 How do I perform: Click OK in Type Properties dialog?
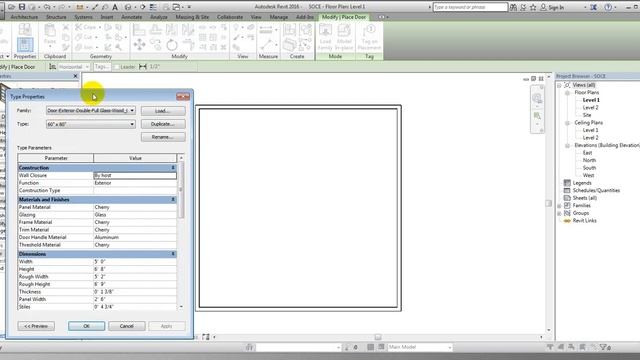coord(87,326)
